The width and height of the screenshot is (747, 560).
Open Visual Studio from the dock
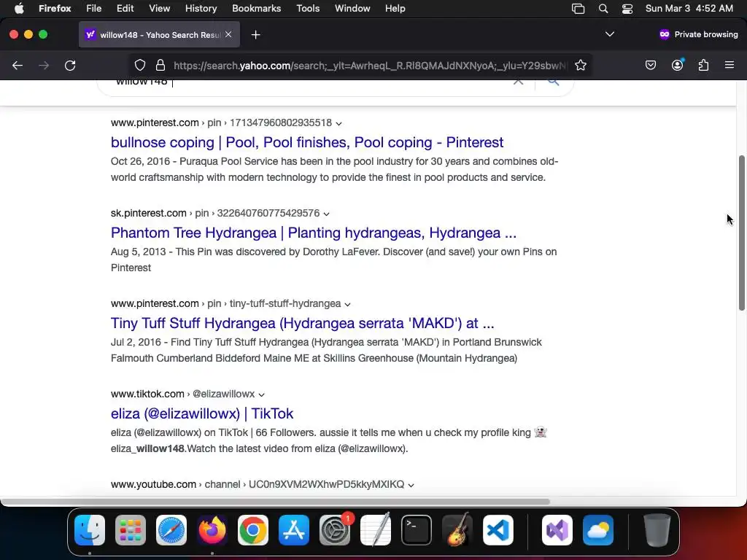point(557,530)
